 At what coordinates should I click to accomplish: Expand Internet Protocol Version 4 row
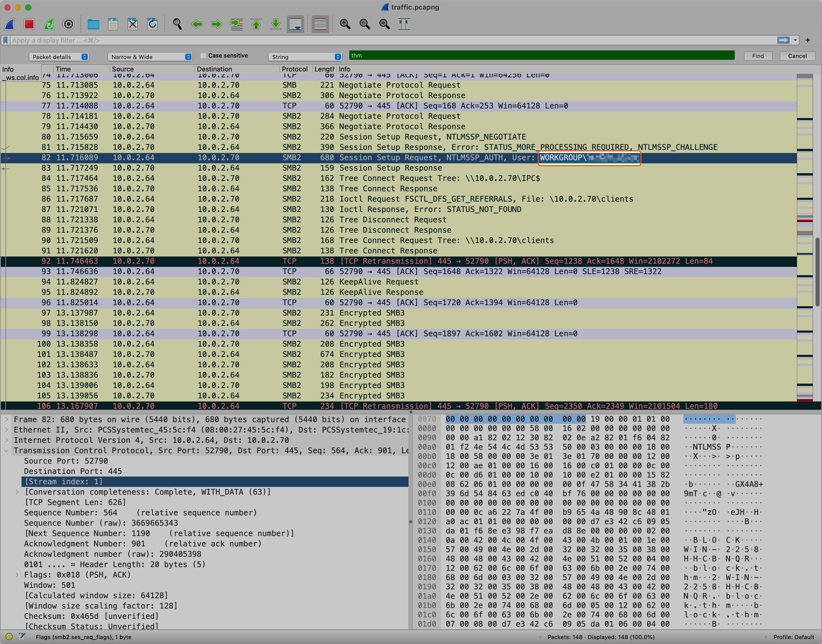pyautogui.click(x=6, y=440)
